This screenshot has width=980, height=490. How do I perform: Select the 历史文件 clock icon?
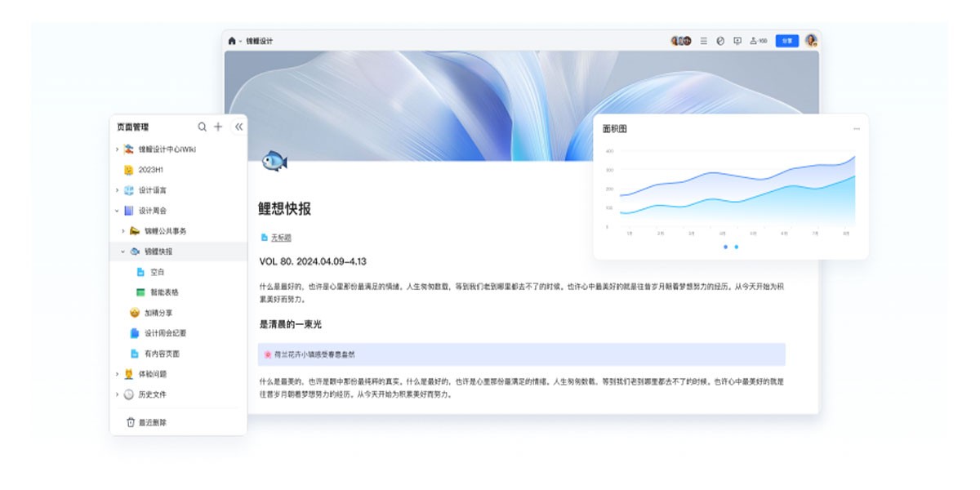(x=128, y=394)
